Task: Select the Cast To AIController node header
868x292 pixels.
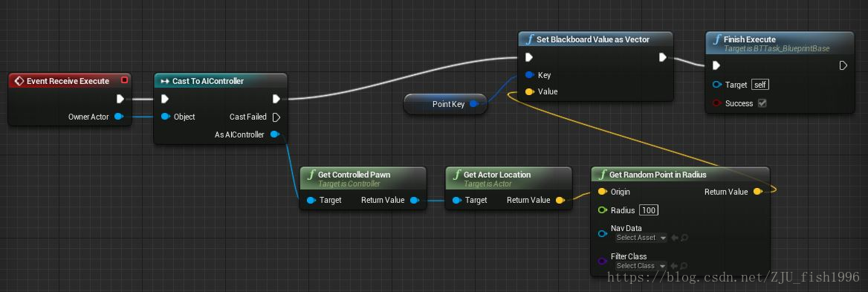Action: point(220,81)
